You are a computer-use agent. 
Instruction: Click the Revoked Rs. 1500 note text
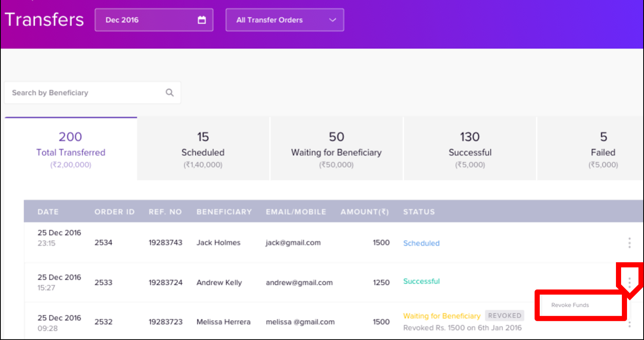(x=462, y=328)
